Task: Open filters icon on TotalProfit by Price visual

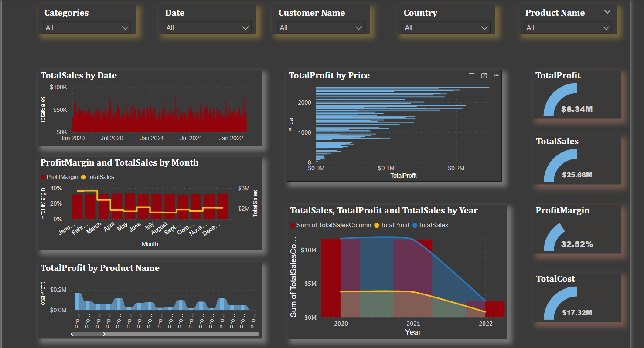Action: [x=471, y=76]
